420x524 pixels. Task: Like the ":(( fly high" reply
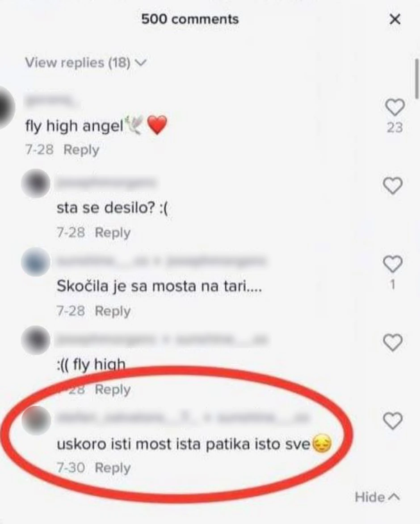(x=393, y=342)
